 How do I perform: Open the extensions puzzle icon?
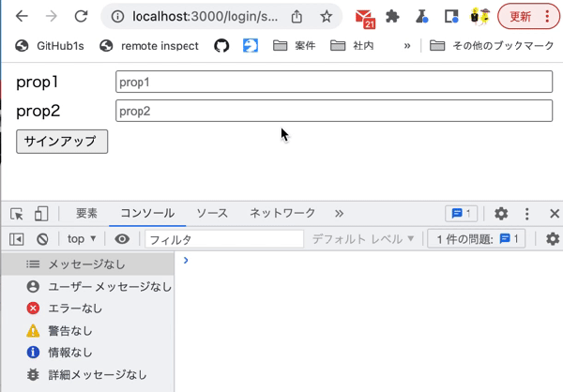(392, 17)
